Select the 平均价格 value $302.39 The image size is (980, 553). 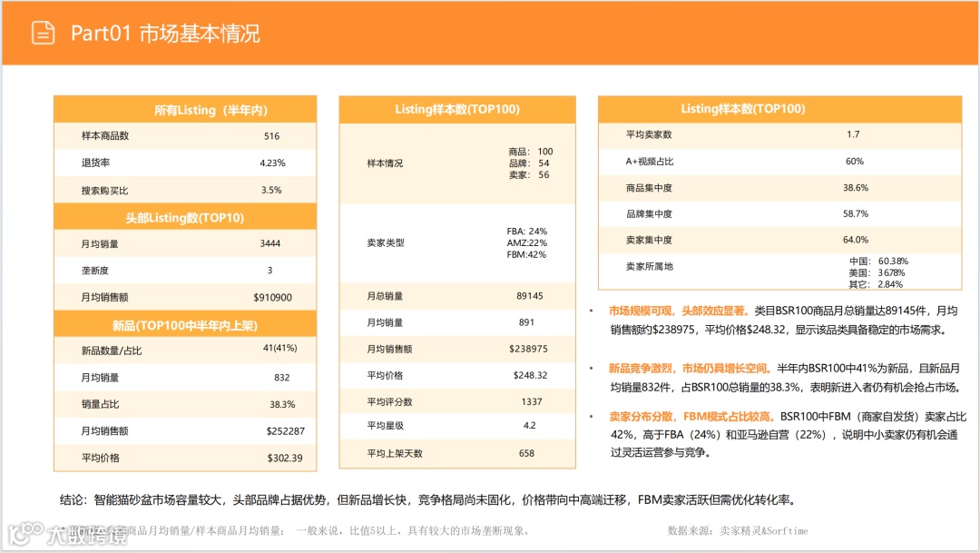tap(285, 458)
